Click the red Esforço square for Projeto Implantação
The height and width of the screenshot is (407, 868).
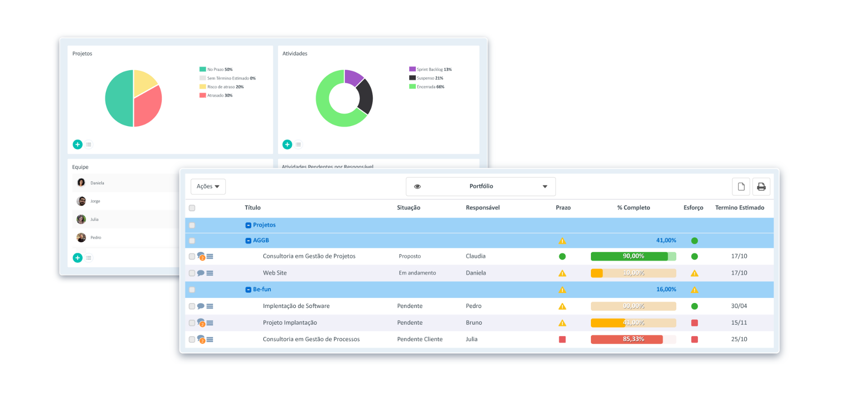click(x=695, y=323)
